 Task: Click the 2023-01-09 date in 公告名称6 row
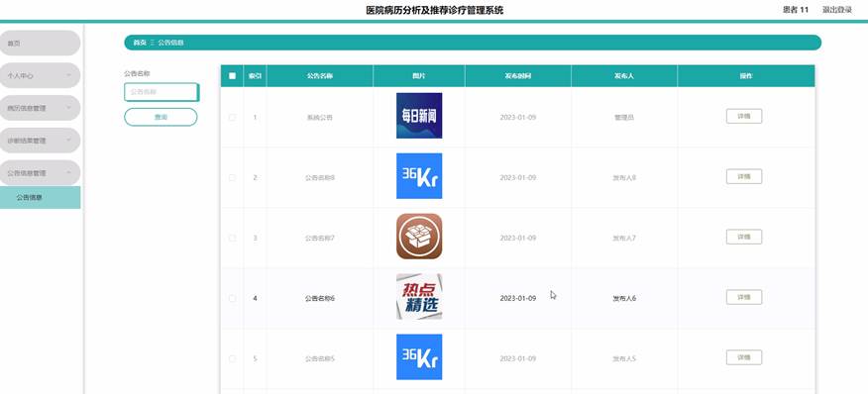(x=517, y=299)
